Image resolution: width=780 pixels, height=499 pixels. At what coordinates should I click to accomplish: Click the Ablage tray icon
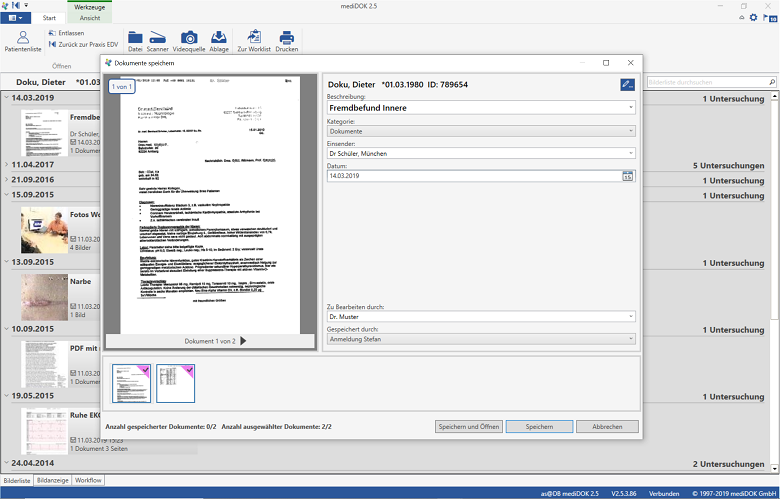click(219, 41)
